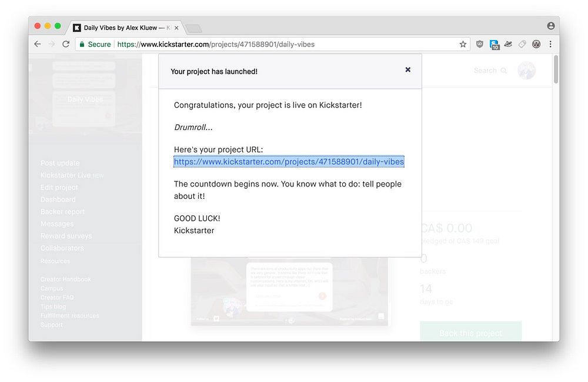Open Campus resource link
588x382 pixels.
(52, 288)
